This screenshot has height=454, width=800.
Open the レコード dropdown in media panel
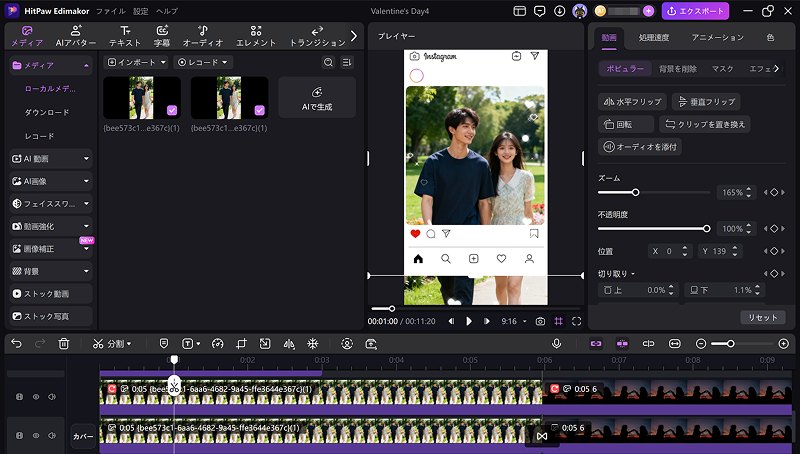point(203,62)
